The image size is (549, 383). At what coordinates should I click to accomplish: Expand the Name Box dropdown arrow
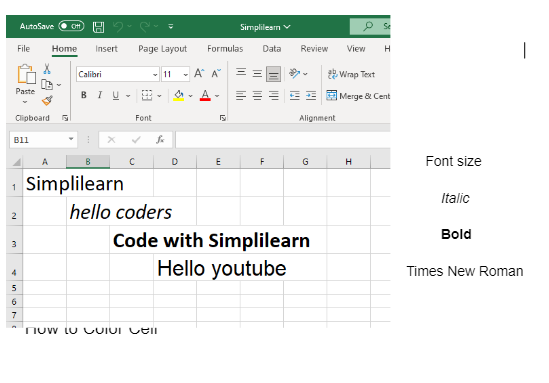pyautogui.click(x=71, y=140)
